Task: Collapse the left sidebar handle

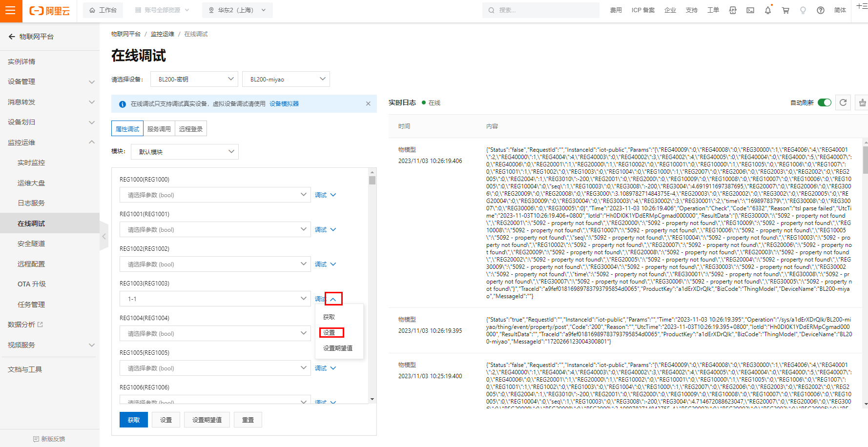Action: pyautogui.click(x=104, y=236)
